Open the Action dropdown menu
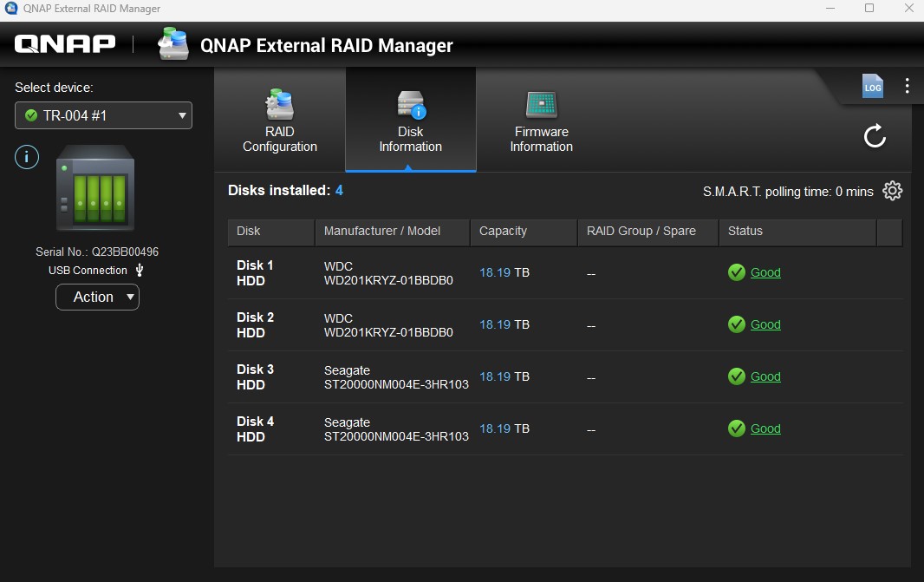Screen dimensions: 924x582 point(97,297)
